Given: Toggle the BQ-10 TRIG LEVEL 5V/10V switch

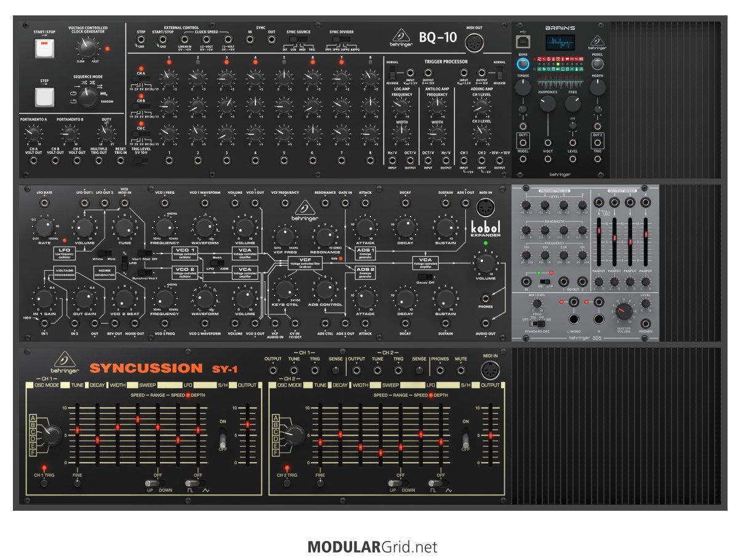Looking at the screenshot, I should [142, 160].
